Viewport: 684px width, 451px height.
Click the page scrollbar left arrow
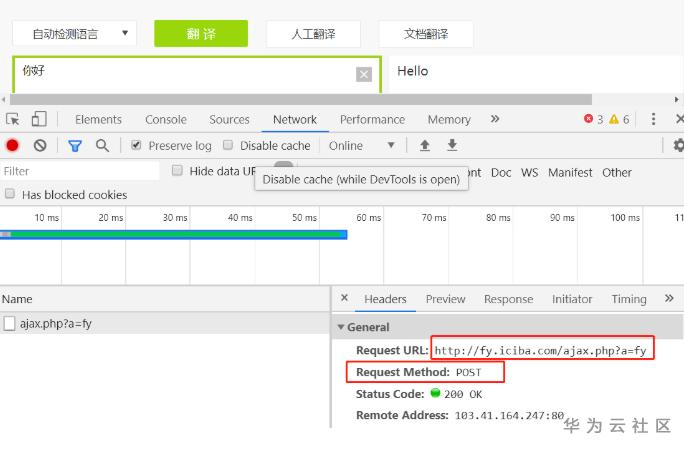pos(3,100)
